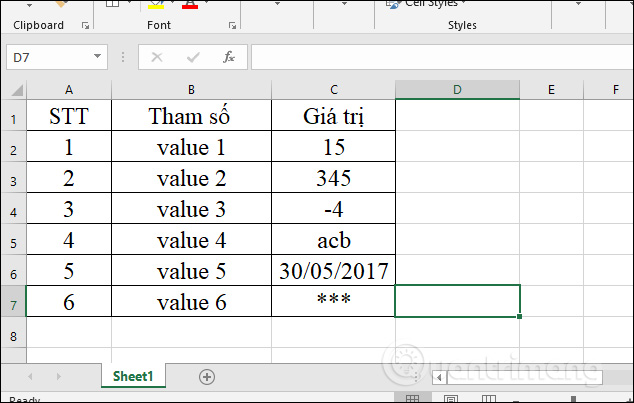Select column D header
Screen dimensions: 634x403
(x=457, y=90)
